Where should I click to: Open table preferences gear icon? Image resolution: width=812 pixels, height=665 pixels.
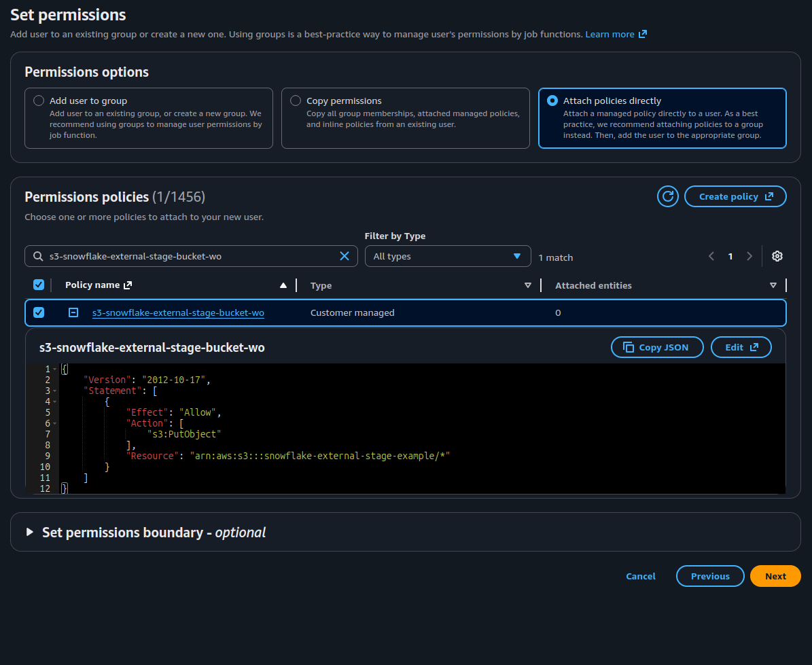tap(777, 256)
